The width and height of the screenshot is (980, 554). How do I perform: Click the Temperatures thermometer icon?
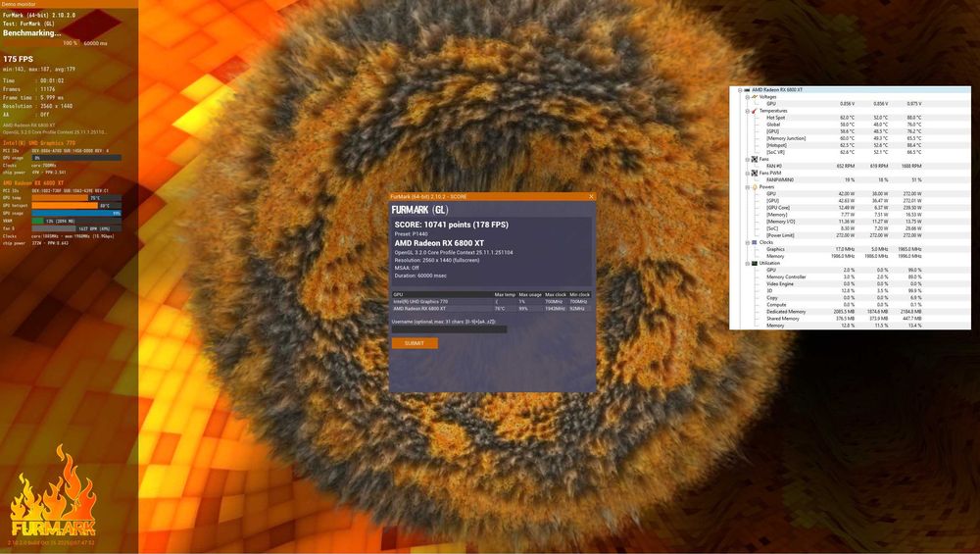755,111
